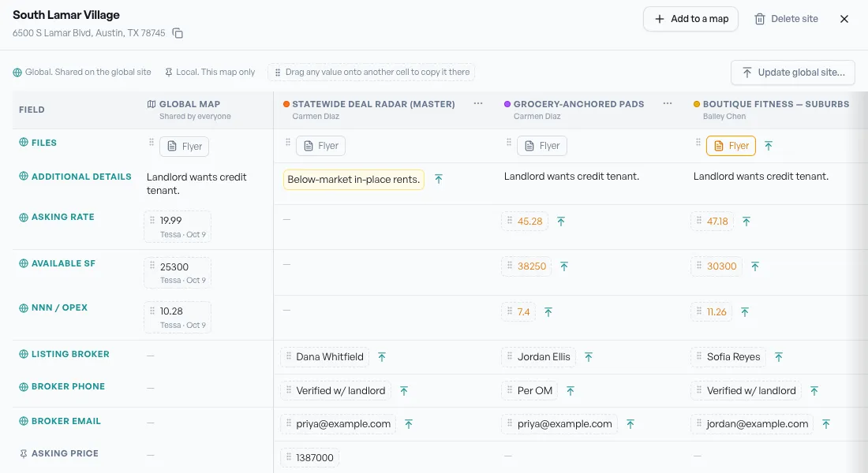Click the Grocery-Anchored Pads column header
The height and width of the screenshot is (473, 868).
[578, 104]
